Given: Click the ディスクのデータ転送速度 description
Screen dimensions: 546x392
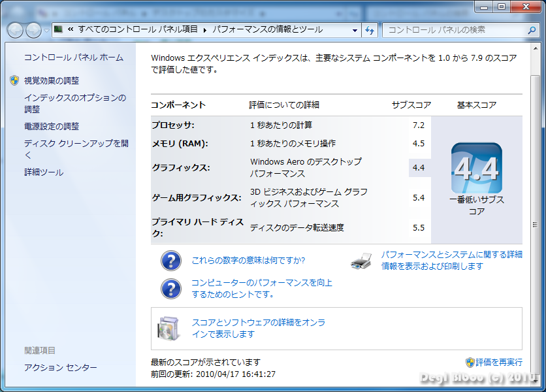Looking at the screenshot, I should [x=297, y=228].
